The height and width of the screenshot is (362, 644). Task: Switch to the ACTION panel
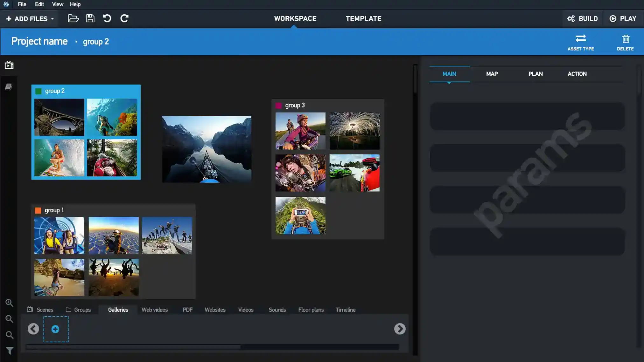point(577,74)
